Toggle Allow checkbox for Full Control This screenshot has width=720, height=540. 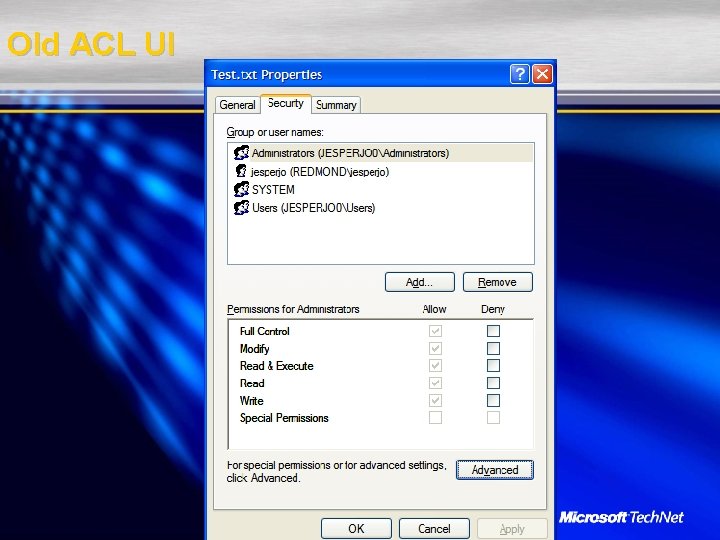[x=435, y=331]
